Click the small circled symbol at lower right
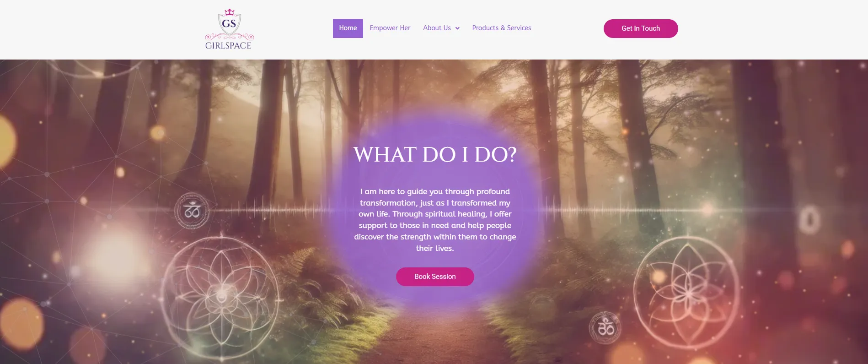 point(605,328)
